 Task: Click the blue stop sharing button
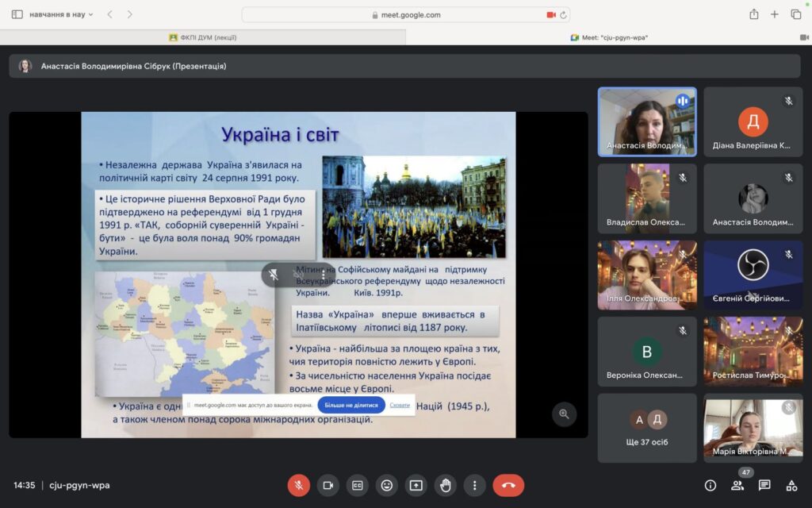[x=351, y=405]
